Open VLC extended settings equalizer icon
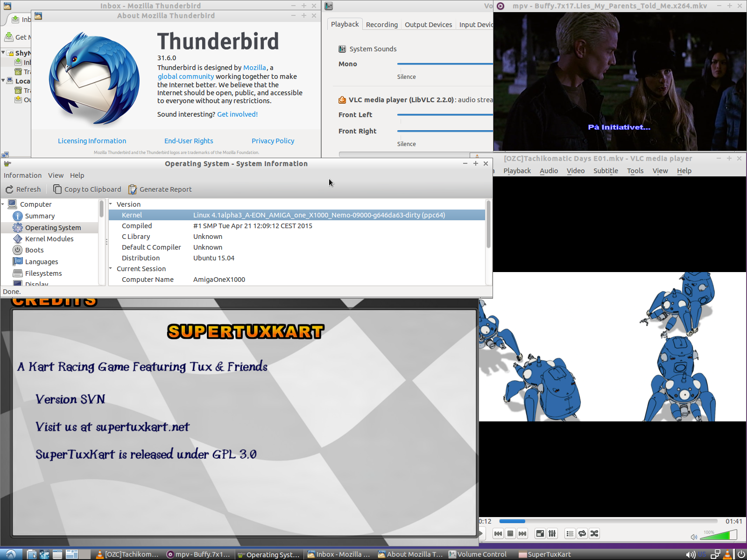The width and height of the screenshot is (747, 560). 552,533
